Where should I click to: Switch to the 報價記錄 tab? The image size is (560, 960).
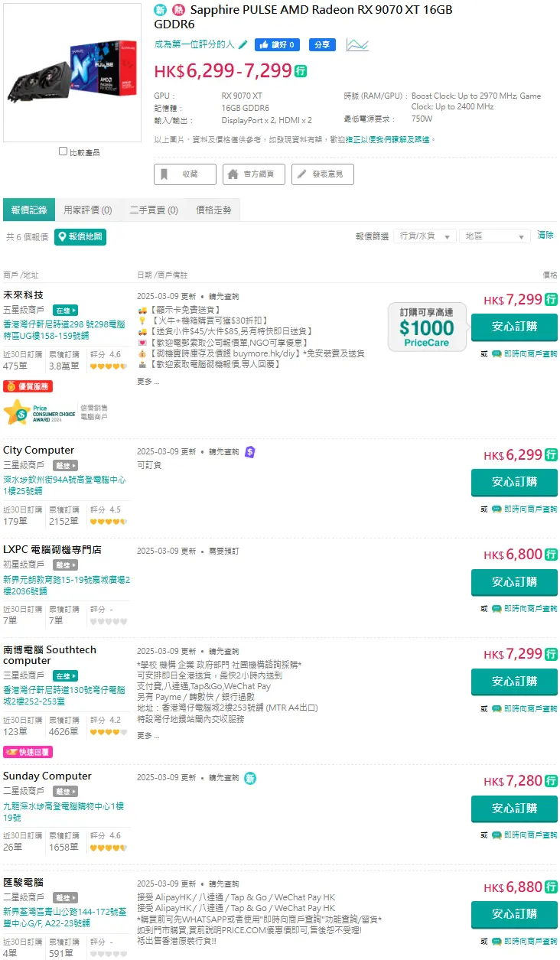pyautogui.click(x=29, y=210)
